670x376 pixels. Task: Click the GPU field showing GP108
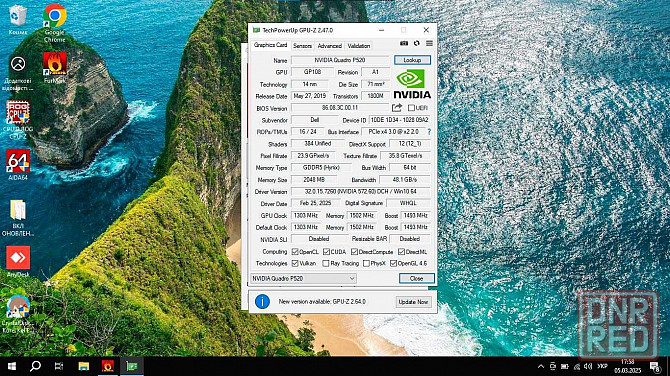312,72
